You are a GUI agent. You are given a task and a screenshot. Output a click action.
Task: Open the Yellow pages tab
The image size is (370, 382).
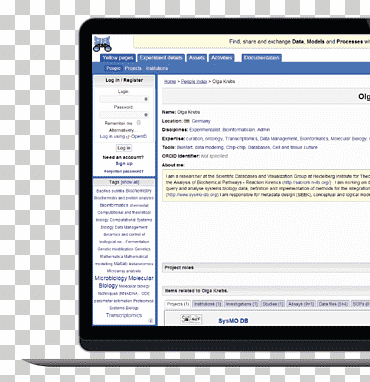[118, 58]
